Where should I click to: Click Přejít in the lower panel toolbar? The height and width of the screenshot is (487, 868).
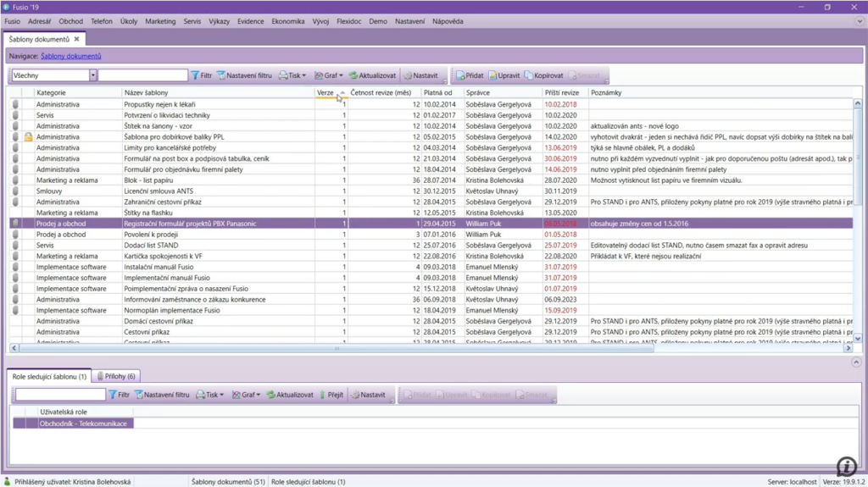[x=331, y=395]
